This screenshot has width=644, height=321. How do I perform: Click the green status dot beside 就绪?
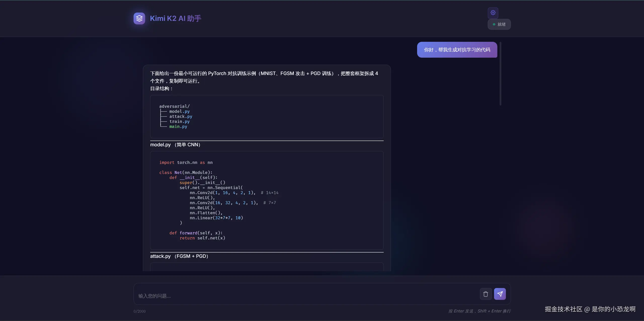494,24
